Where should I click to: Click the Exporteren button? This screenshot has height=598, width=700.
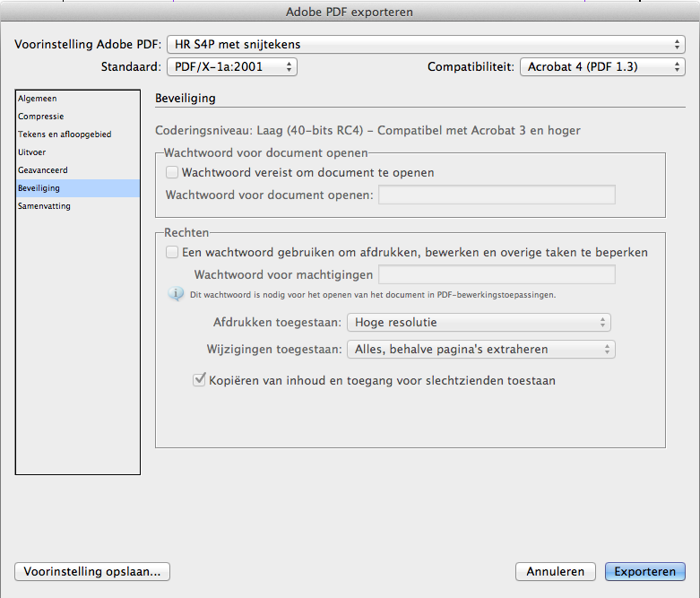645,572
